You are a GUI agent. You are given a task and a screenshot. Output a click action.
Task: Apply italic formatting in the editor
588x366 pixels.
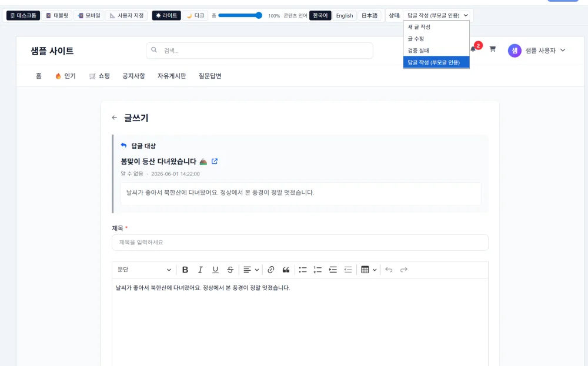[201, 270]
